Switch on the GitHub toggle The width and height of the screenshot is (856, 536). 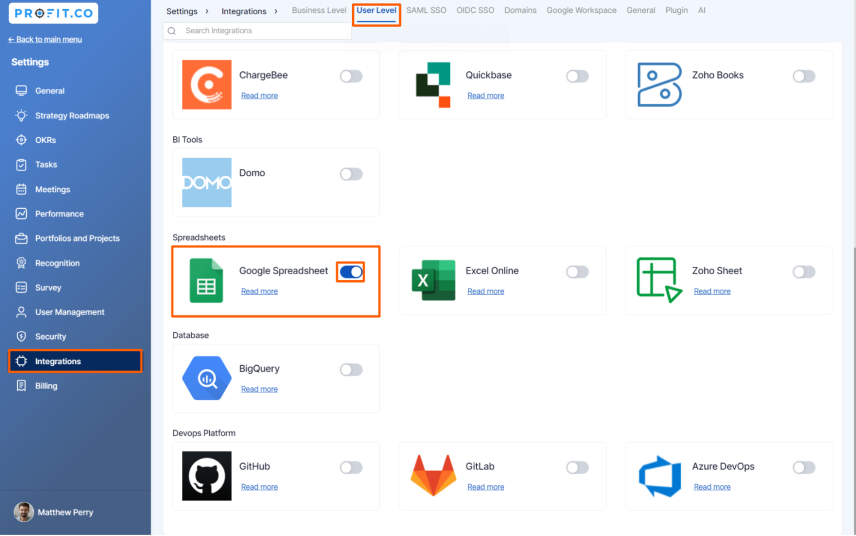[x=351, y=467]
